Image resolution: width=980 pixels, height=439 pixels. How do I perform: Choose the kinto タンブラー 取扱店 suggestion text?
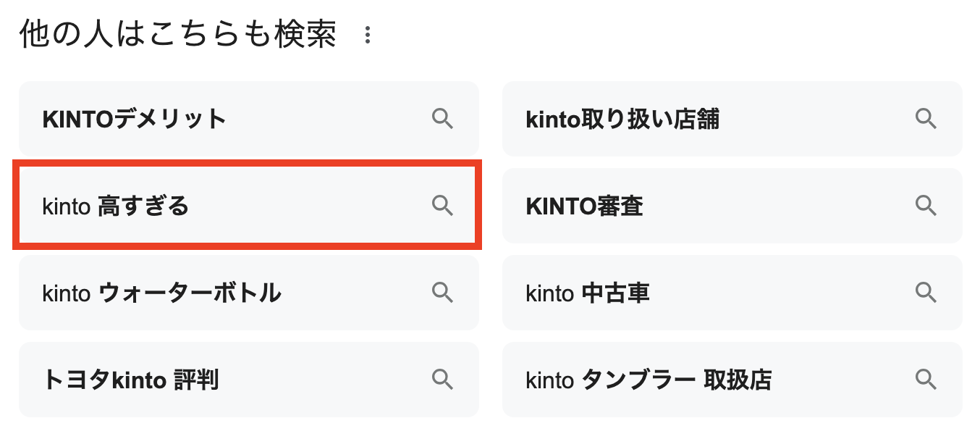click(x=649, y=380)
